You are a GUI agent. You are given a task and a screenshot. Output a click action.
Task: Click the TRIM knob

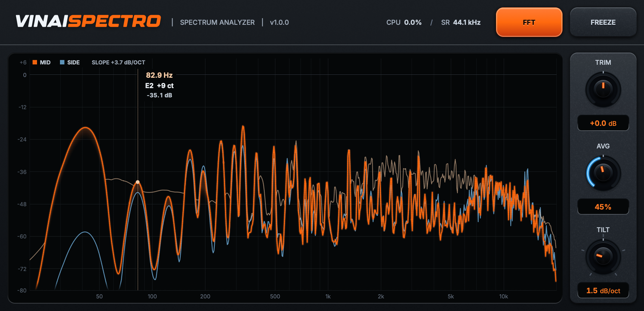[x=603, y=90]
